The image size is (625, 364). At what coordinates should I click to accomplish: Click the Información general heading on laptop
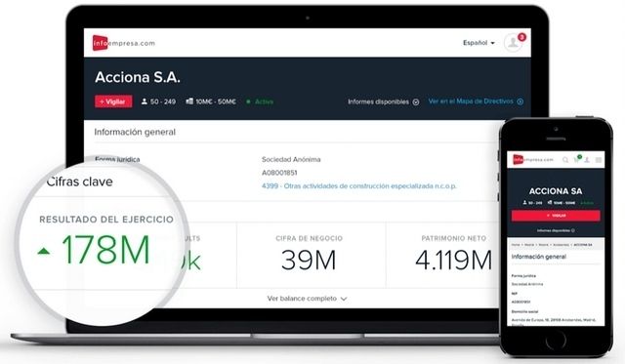[135, 132]
